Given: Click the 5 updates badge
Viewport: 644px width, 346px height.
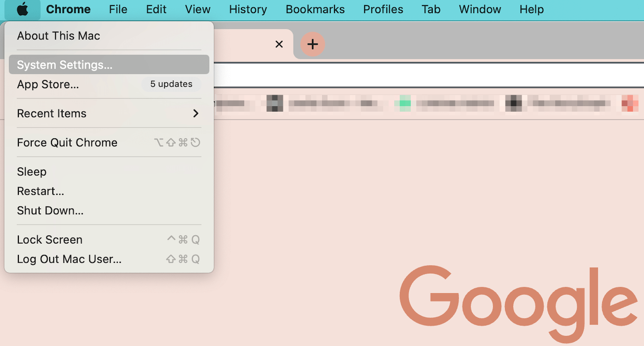Looking at the screenshot, I should [x=171, y=84].
